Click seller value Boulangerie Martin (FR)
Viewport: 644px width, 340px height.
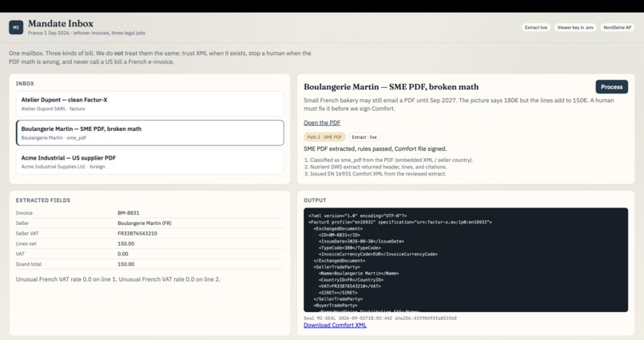click(145, 223)
